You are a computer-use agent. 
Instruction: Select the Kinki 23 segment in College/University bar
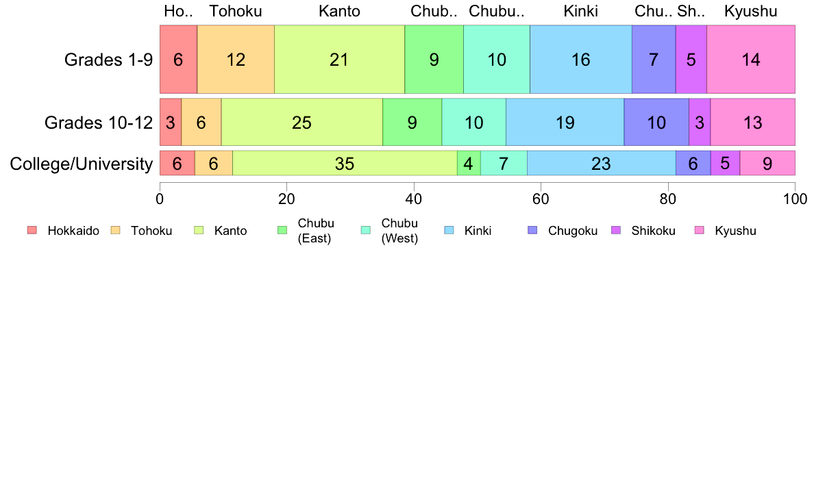coord(601,164)
